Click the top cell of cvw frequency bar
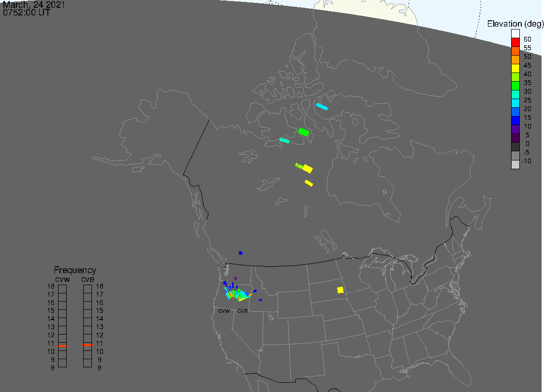 (x=62, y=289)
